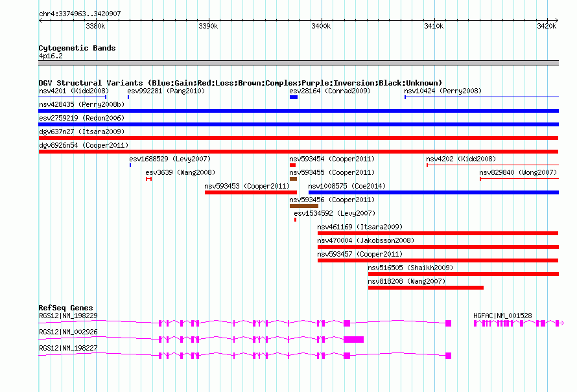Click the 3400k ruler tick label
The width and height of the screenshot is (577, 392).
click(x=321, y=26)
